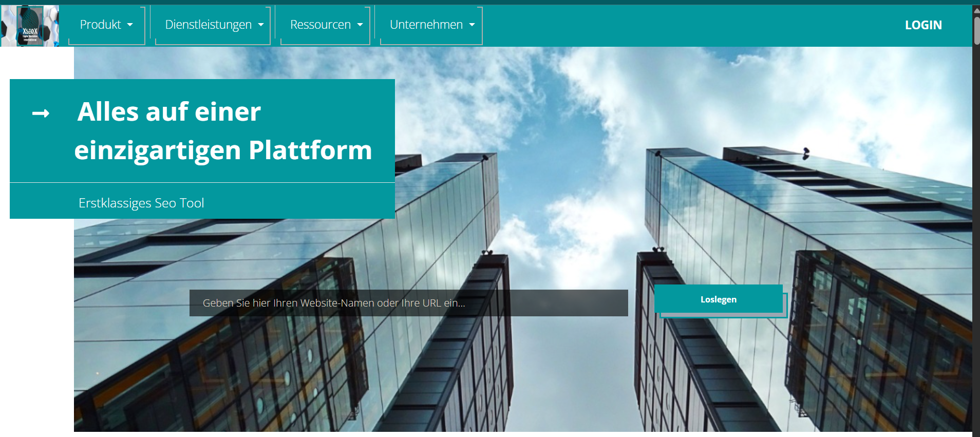The image size is (980, 437).
Task: Expand the Dienstleistungen dropdown caret
Action: pyautogui.click(x=261, y=25)
